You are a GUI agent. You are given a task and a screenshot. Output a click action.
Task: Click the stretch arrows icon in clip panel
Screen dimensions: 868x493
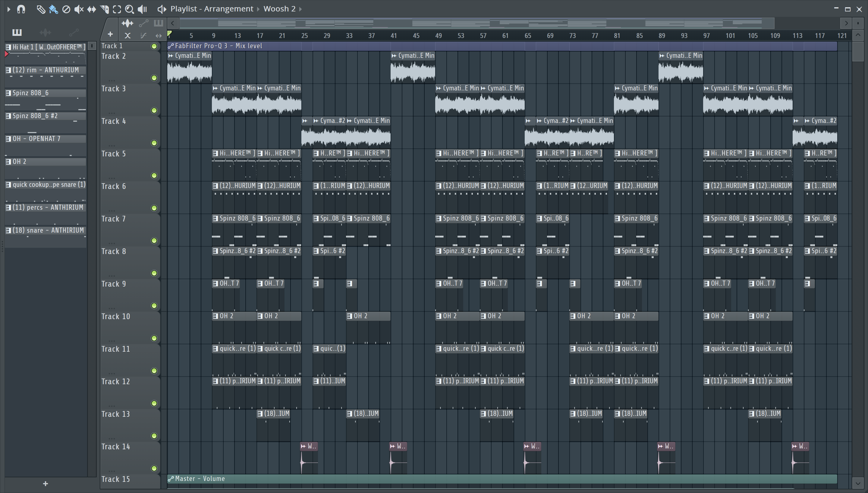point(159,35)
